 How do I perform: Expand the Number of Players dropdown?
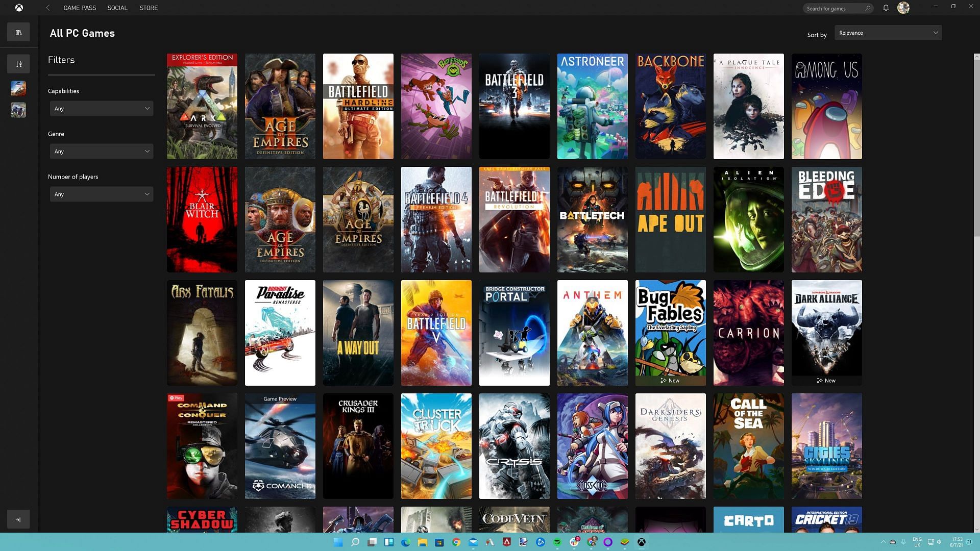pos(101,194)
